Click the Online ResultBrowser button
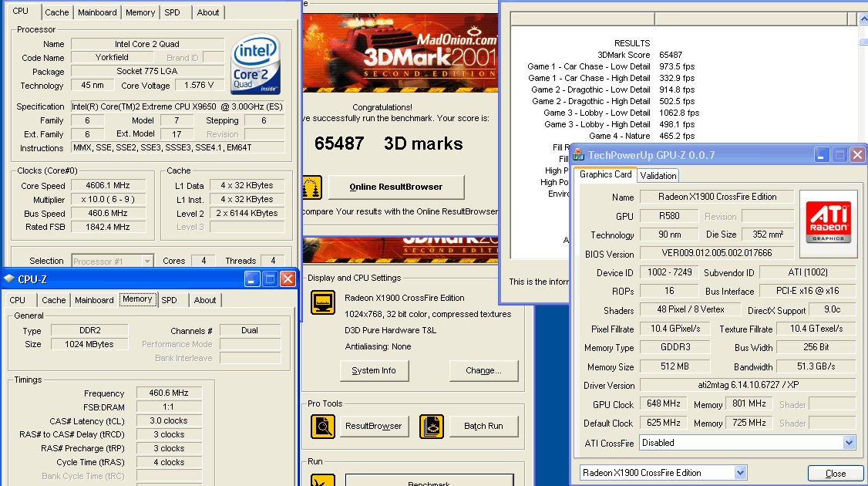868x486 pixels. pyautogui.click(x=396, y=187)
